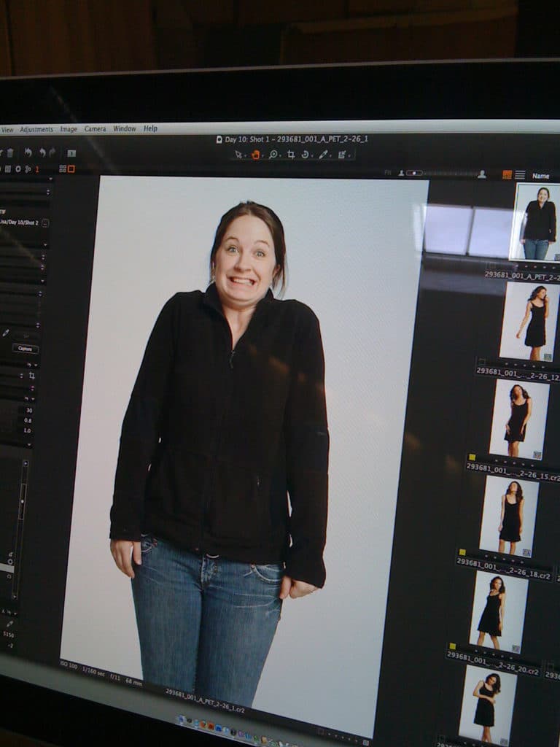Show thumbnails in orange grid view
The image size is (560, 747).
click(x=507, y=175)
